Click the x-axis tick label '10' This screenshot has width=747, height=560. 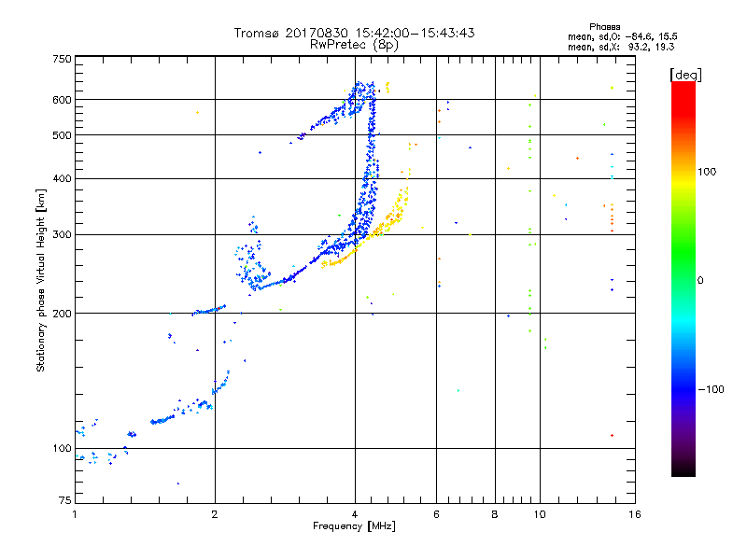pyautogui.click(x=540, y=514)
